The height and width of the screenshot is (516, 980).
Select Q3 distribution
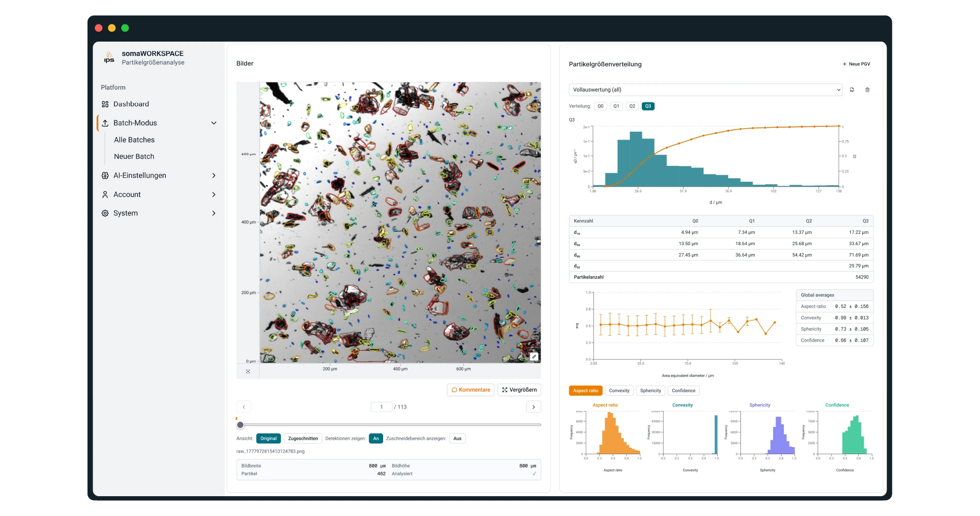coord(648,106)
